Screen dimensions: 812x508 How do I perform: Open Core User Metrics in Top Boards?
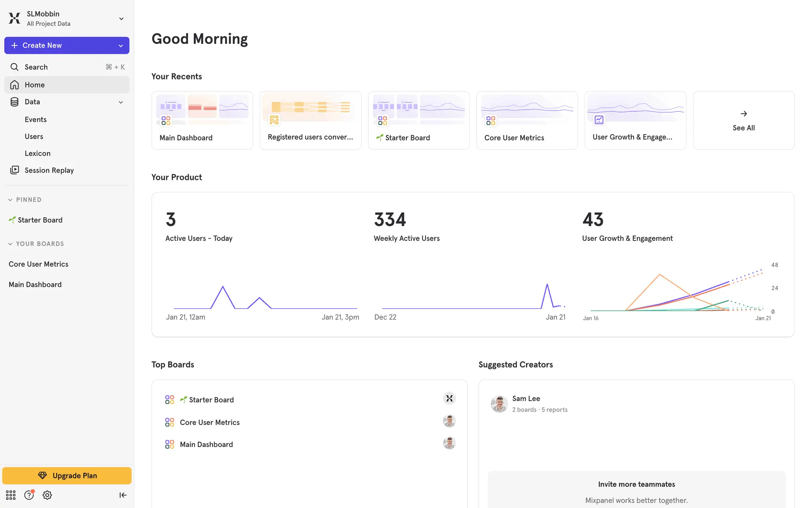(210, 422)
